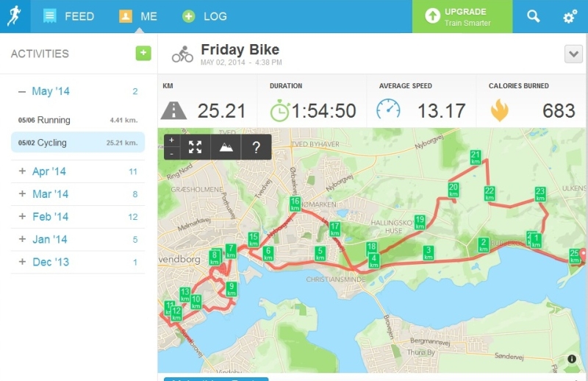Zoom out the map with minus control
Image resolution: width=588 pixels, height=381 pixels.
172,154
